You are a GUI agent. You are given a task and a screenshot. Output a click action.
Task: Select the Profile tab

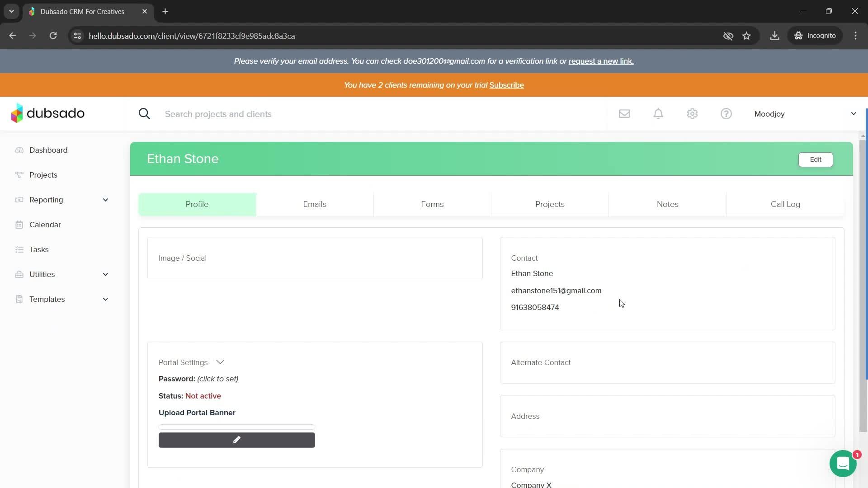[197, 204]
